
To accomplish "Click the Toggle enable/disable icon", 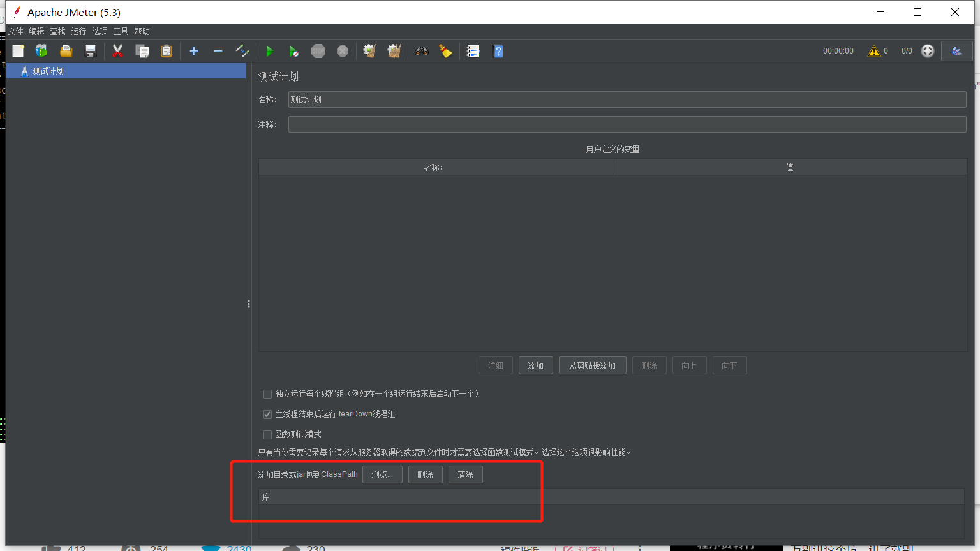I will (x=242, y=51).
